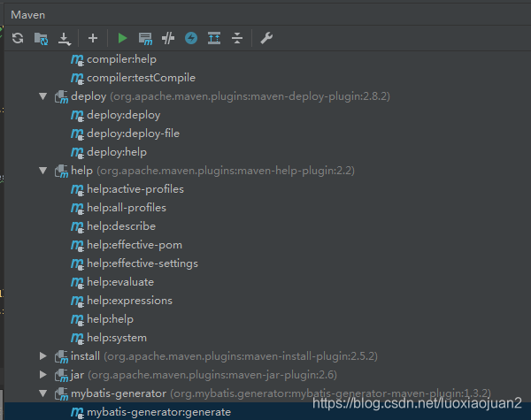Open Execute Maven Goal icon
Screen dimensions: 531x420
[145, 38]
